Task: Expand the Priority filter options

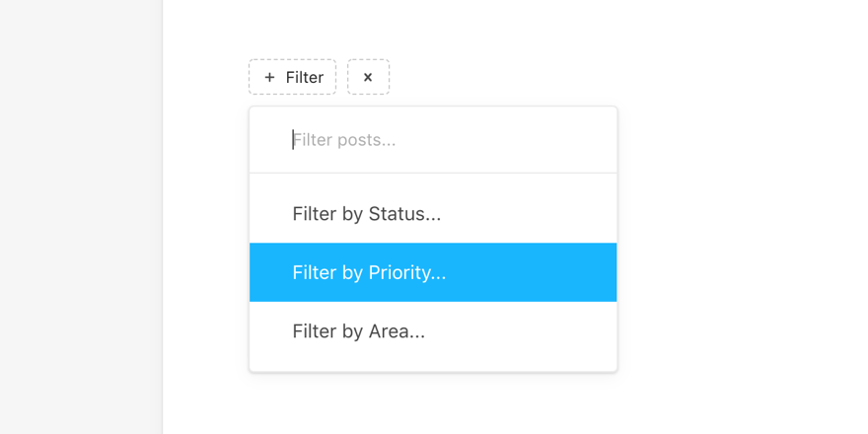Action: tap(370, 272)
